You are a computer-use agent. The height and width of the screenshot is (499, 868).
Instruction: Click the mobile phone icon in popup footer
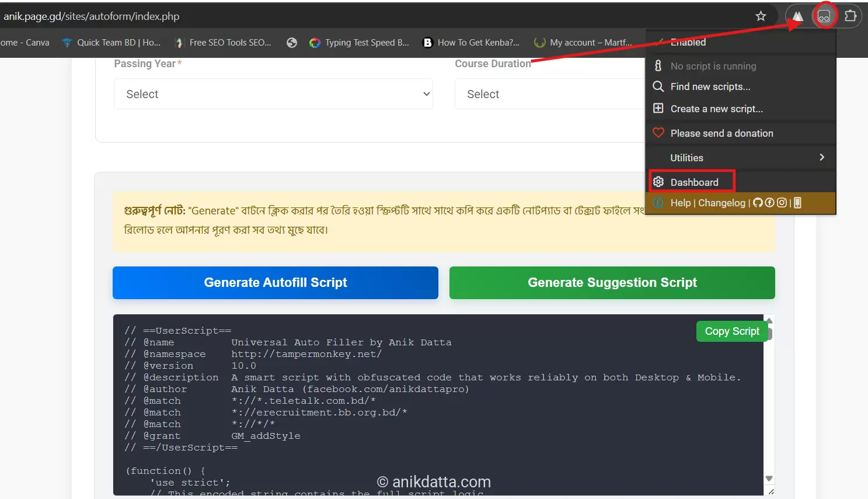[797, 203]
